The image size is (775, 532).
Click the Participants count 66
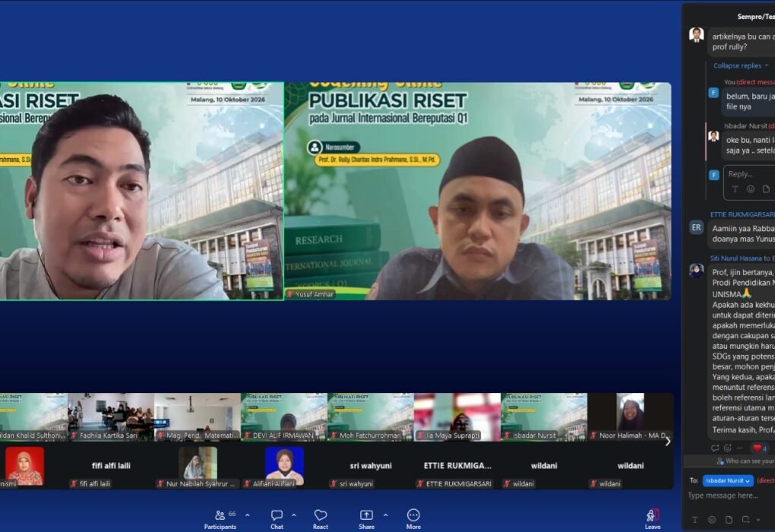pyautogui.click(x=232, y=514)
